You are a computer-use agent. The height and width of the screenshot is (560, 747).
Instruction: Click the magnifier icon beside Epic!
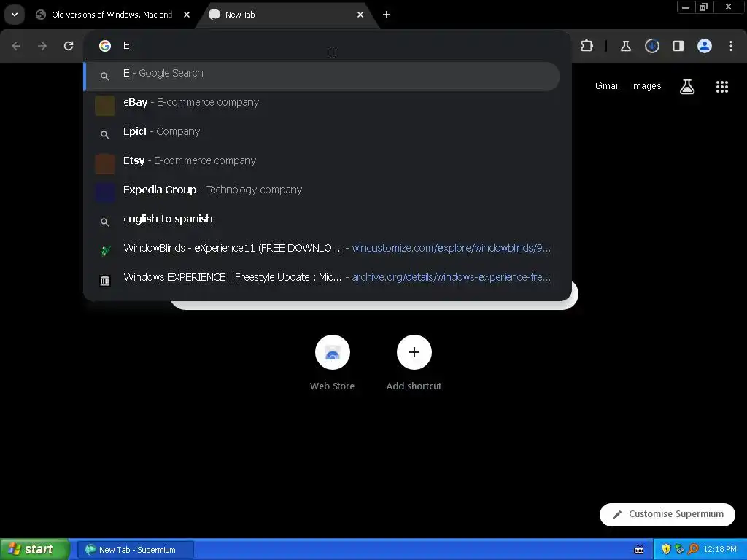[105, 135]
